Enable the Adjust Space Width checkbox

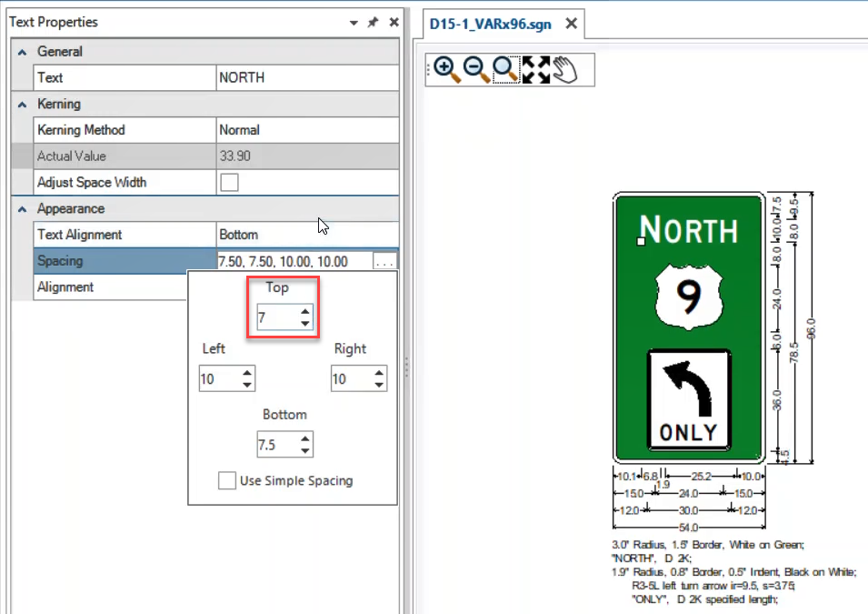[x=230, y=183]
